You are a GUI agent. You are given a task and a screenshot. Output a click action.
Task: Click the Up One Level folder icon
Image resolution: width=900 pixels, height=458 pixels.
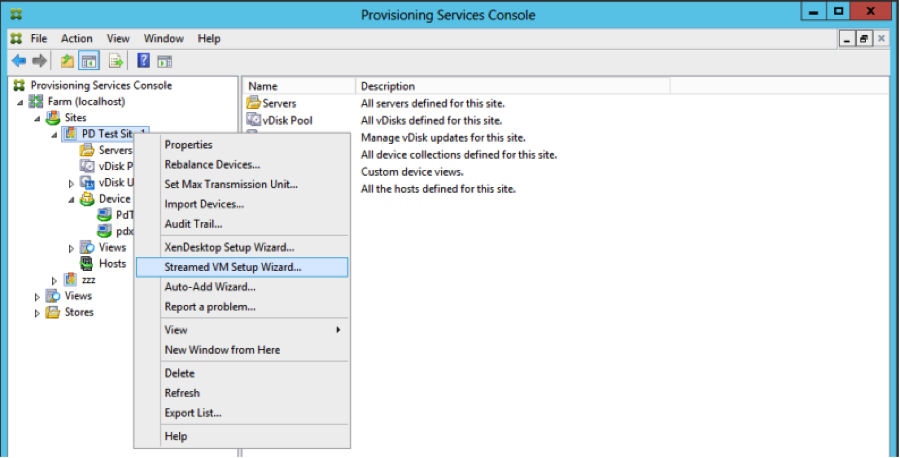point(67,61)
